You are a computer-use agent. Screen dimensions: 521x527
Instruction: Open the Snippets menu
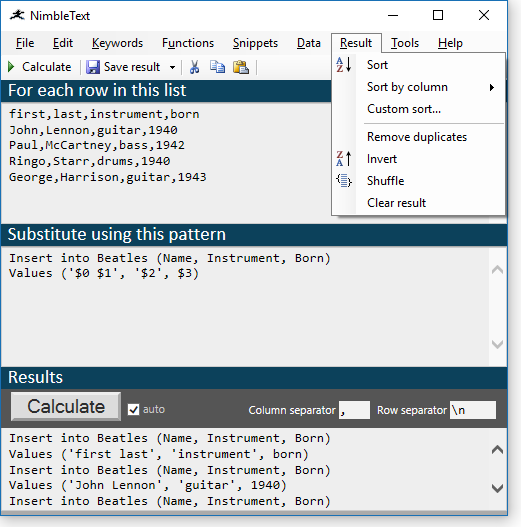click(255, 43)
